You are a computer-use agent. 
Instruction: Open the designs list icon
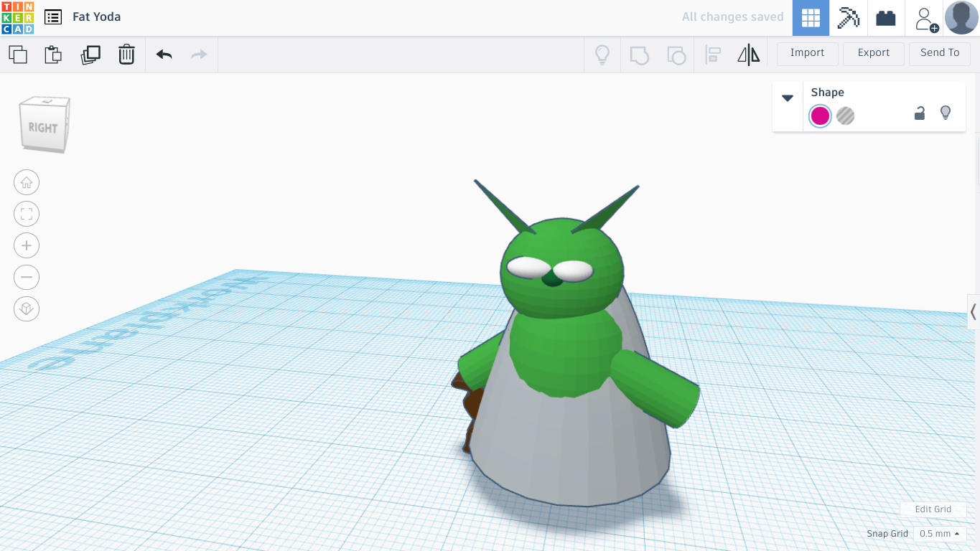(52, 17)
